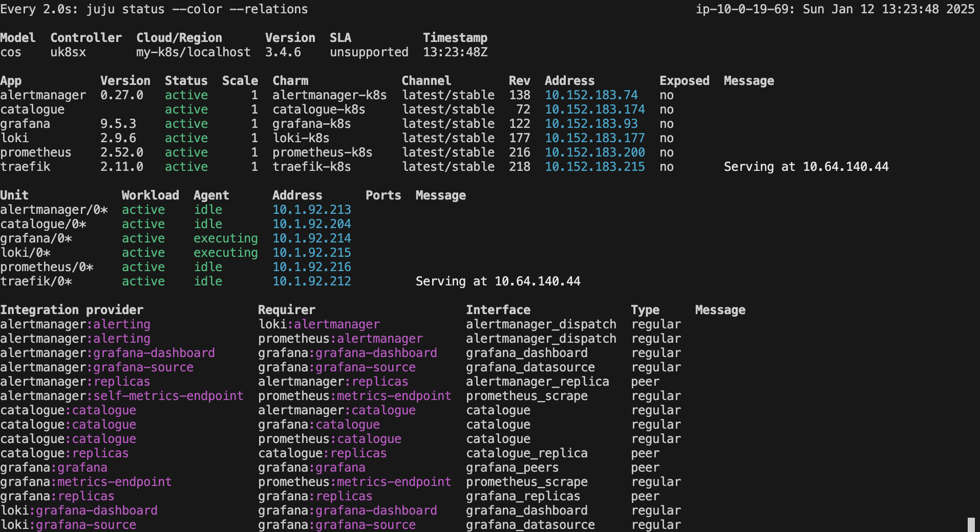Click interface 'grafana_peers'
This screenshot has height=532, width=980.
tap(513, 468)
